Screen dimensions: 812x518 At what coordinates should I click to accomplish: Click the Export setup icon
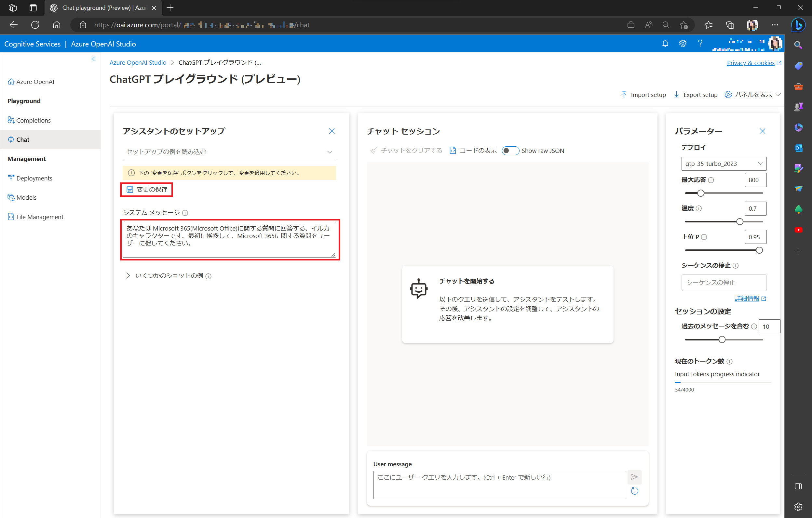click(x=677, y=95)
